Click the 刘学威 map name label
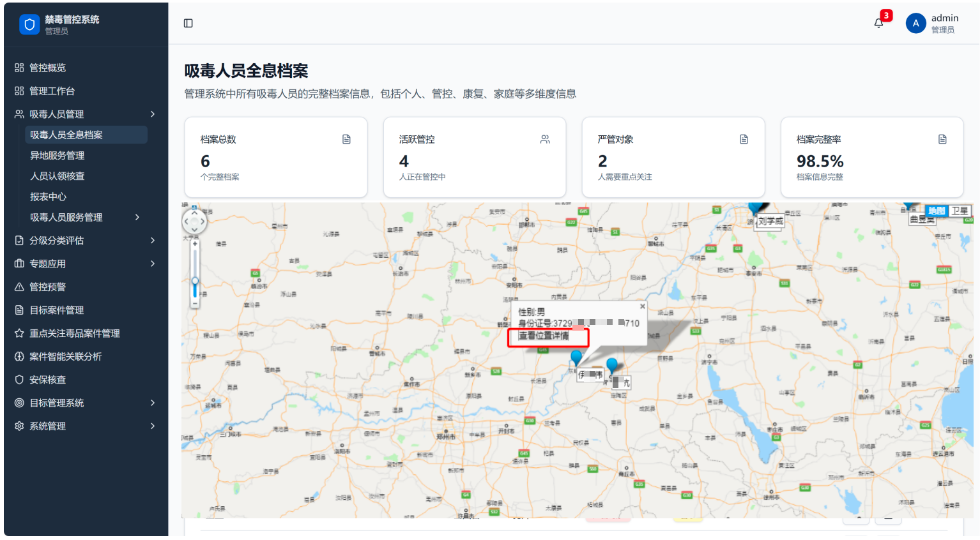This screenshot has height=540, width=980. tap(770, 221)
